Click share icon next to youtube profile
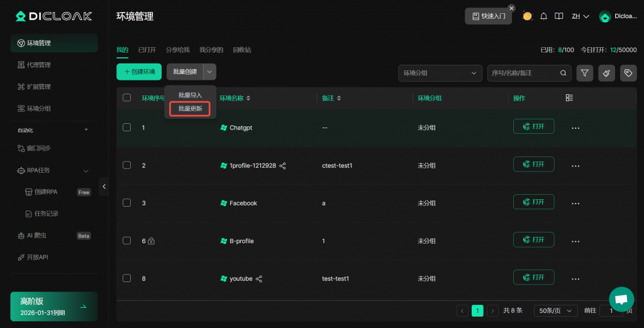Image resolution: width=644 pixels, height=328 pixels. tap(259, 278)
